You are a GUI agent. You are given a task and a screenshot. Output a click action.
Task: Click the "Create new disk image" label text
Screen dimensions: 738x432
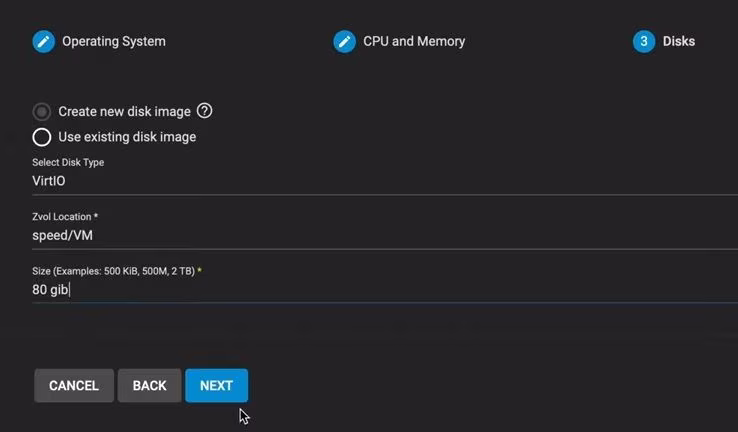click(124, 112)
